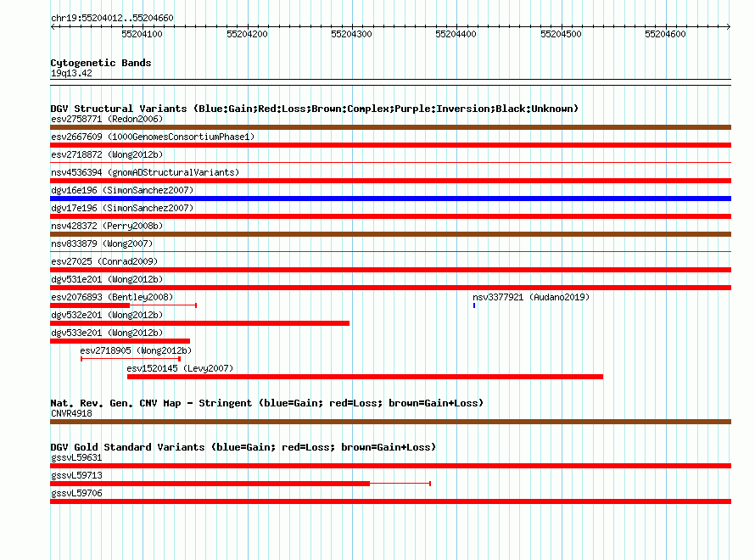Click the 55204300 ruler position
The image size is (755, 560).
click(x=351, y=34)
